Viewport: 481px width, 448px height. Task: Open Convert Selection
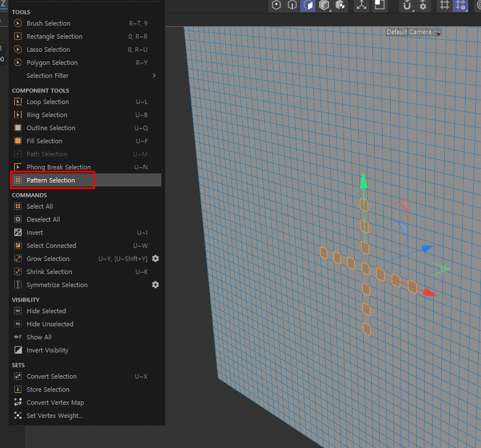pos(87,376)
